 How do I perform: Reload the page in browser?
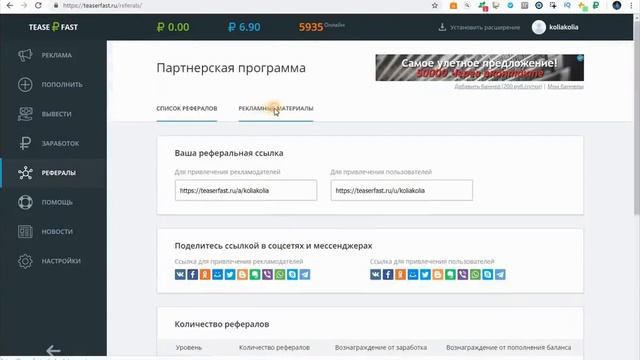(x=38, y=5)
